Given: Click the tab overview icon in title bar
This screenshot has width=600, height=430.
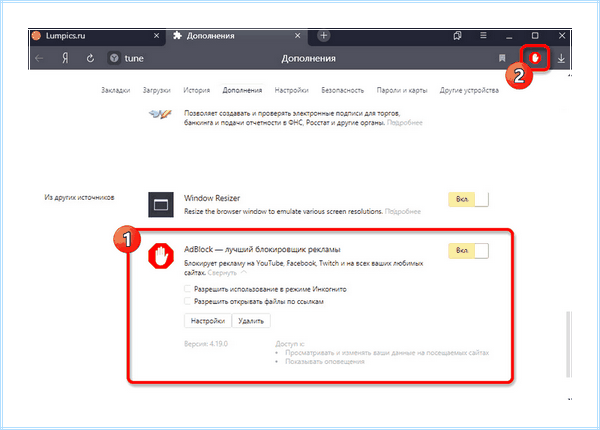Looking at the screenshot, I should [x=457, y=36].
